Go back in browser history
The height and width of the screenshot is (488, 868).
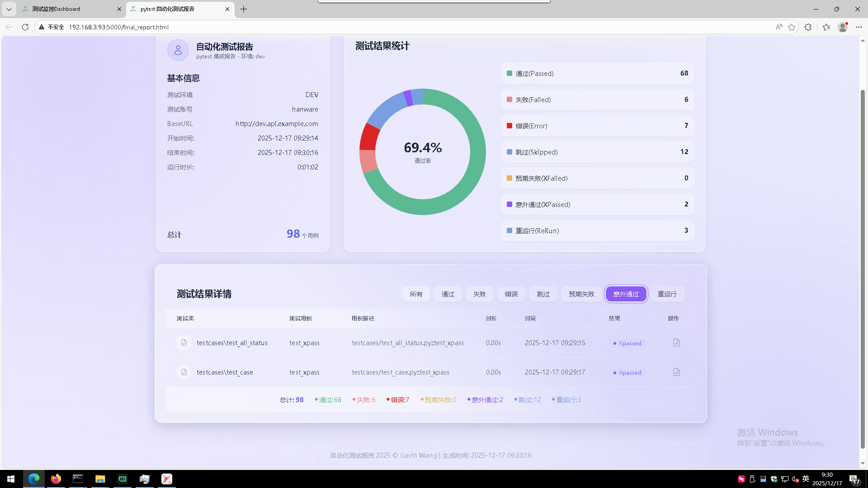click(x=9, y=27)
